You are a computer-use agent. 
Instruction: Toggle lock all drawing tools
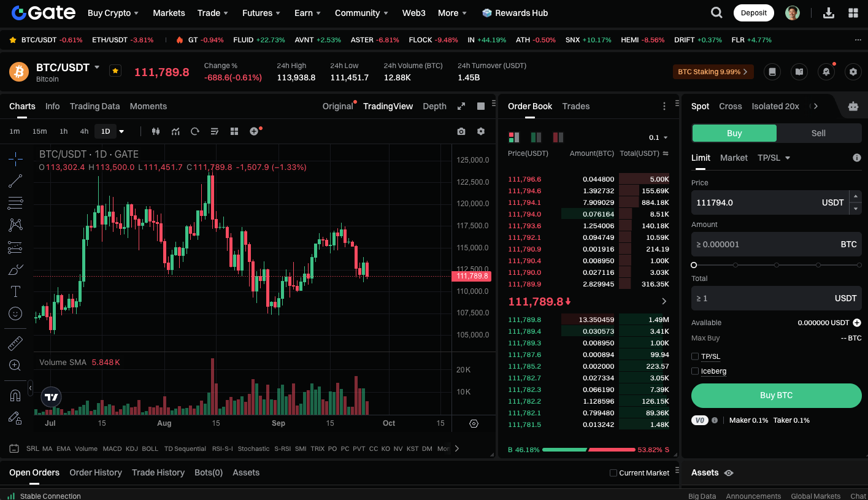[15, 418]
